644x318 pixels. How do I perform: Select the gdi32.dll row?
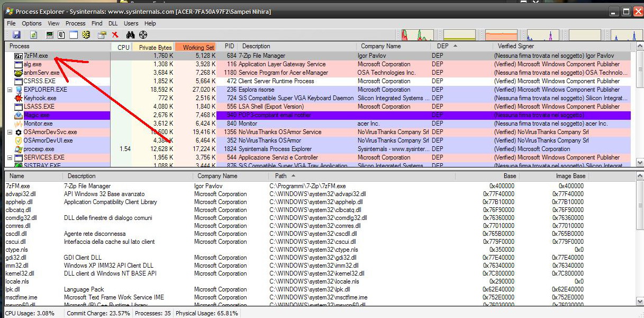click(319, 258)
